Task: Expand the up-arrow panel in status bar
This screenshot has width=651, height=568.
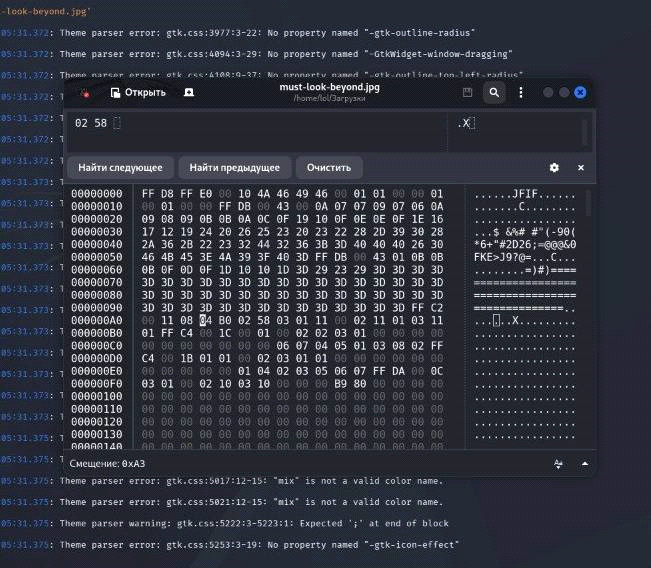Action: tap(585, 464)
